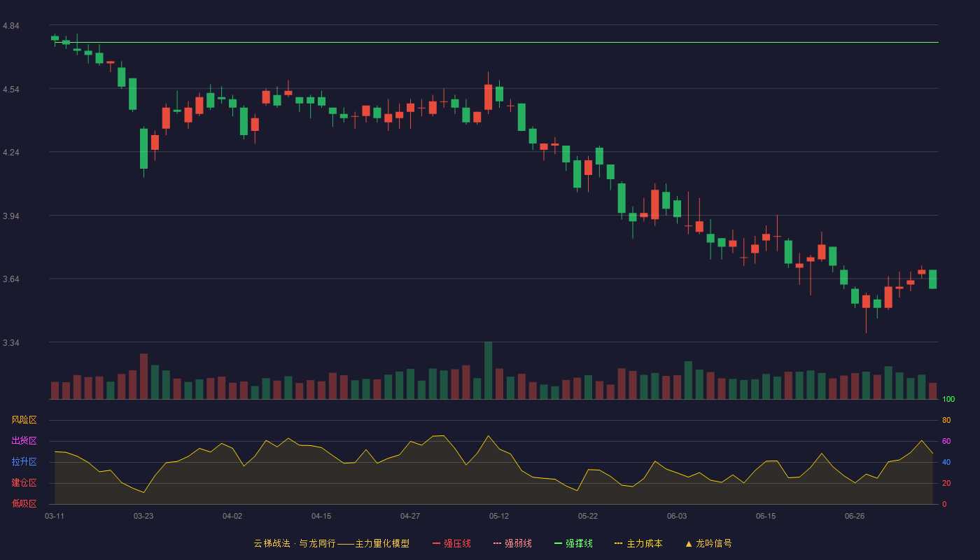Click the 风险区 zone label
Viewport: 980px width, 560px height.
click(24, 420)
